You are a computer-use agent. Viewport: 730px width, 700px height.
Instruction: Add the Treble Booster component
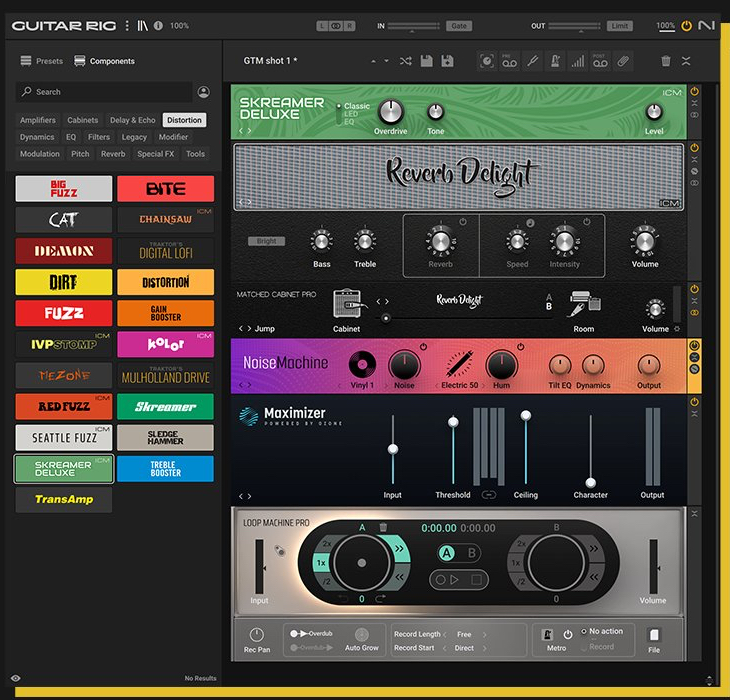tap(166, 469)
